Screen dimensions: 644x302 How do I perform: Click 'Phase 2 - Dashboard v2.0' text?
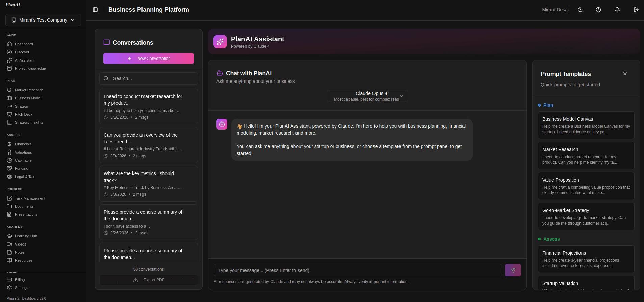click(x=26, y=298)
